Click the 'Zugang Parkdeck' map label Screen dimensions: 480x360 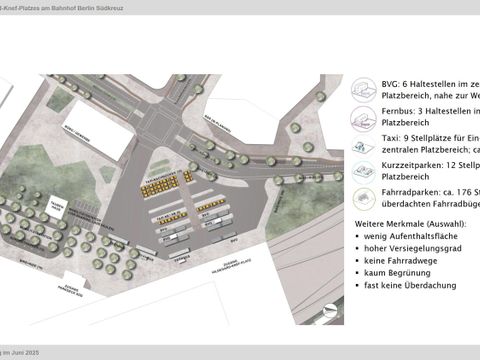coord(70,291)
